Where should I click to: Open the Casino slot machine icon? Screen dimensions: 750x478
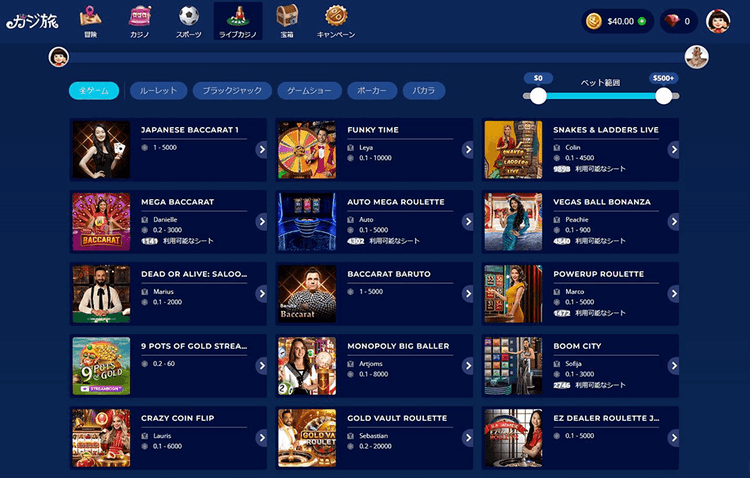tap(140, 16)
